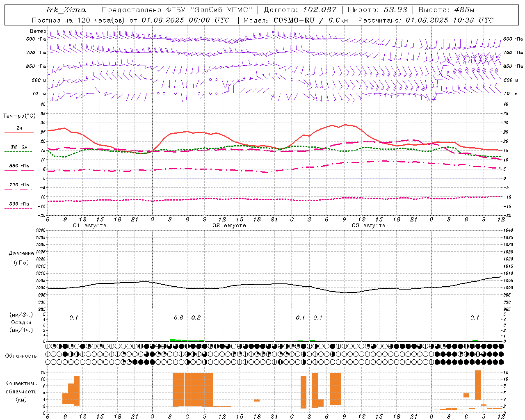This screenshot has width=525, height=420.
Task: Click the Облачность cloudiness label
Action: click(x=21, y=356)
